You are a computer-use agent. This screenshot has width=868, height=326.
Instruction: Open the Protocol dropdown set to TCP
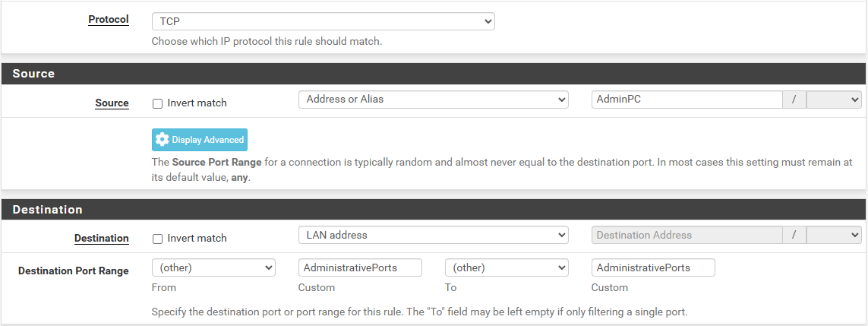(x=324, y=21)
